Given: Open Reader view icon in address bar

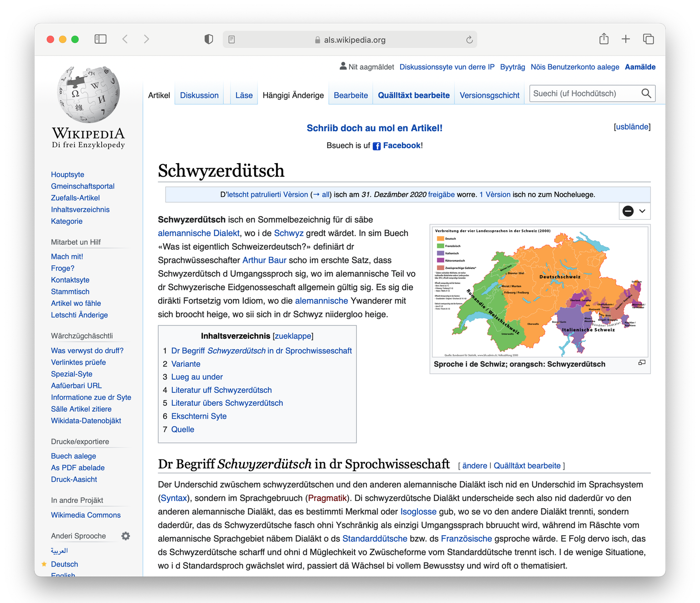Looking at the screenshot, I should 232,40.
